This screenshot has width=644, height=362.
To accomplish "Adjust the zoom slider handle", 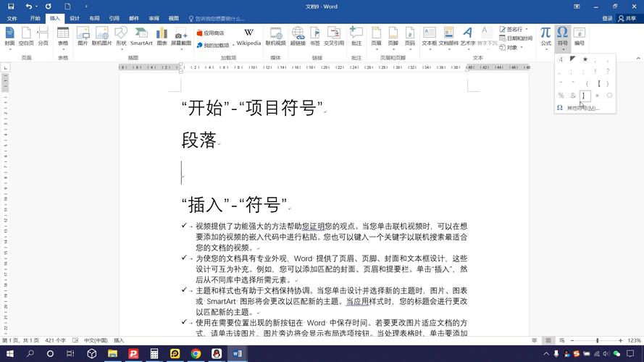I will pyautogui.click(x=597, y=340).
